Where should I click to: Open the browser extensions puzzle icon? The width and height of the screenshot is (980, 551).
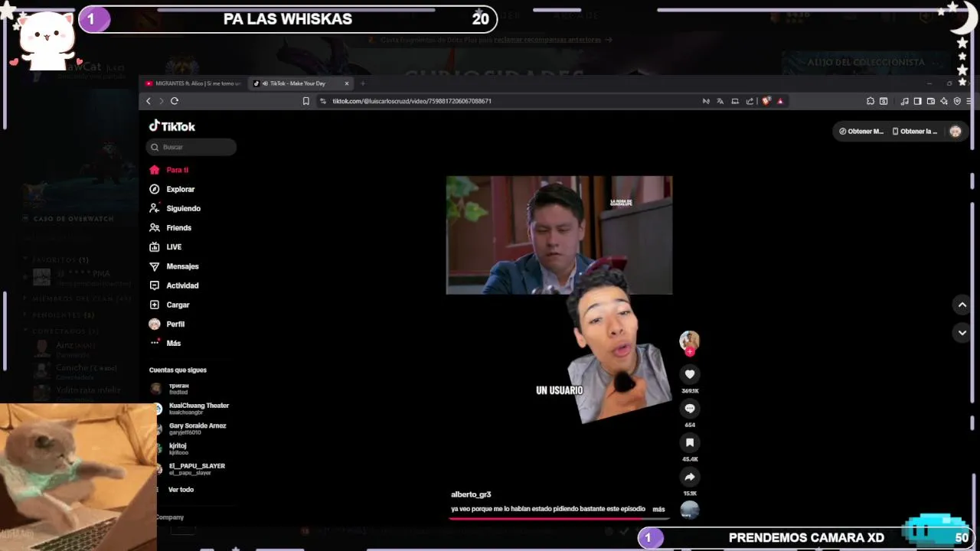point(871,101)
